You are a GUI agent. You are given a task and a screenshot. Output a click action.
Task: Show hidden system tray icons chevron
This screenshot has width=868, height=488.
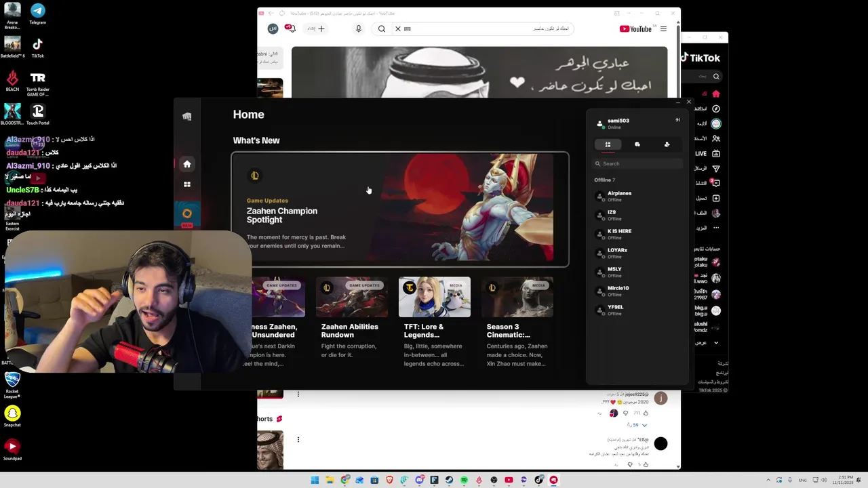[769, 480]
